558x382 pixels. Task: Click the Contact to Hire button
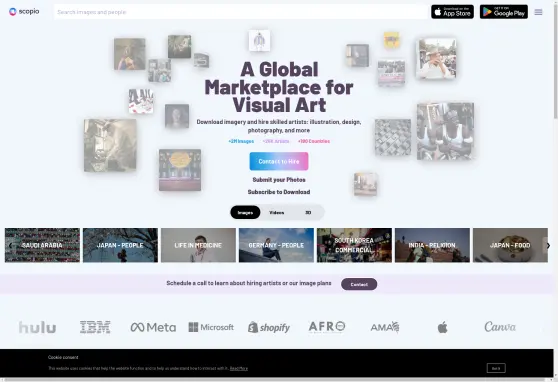279,161
